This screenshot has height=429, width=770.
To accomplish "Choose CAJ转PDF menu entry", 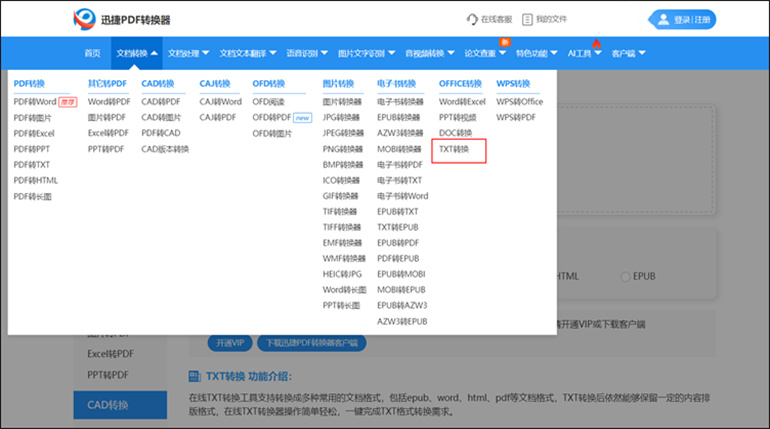I will [218, 117].
